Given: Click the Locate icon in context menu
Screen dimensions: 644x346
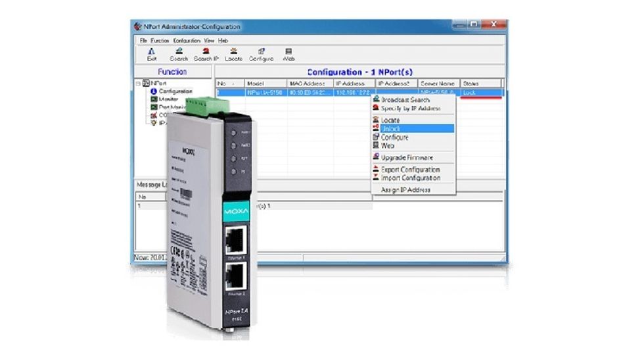Looking at the screenshot, I should tap(376, 120).
